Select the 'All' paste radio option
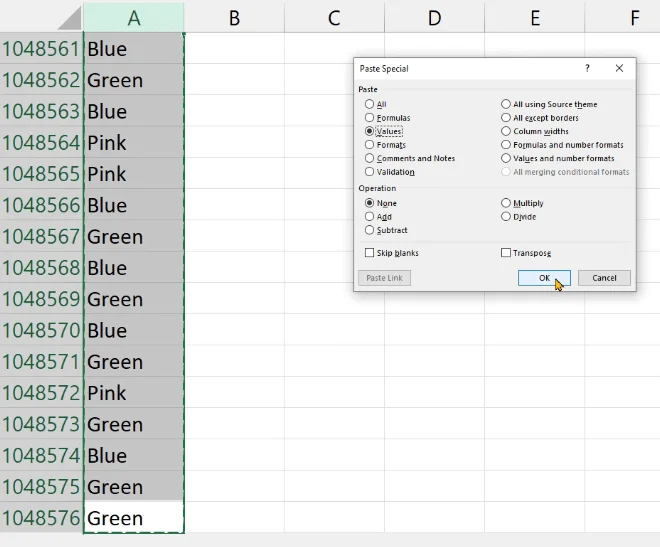Screen dimensions: 660x547 pos(370,104)
